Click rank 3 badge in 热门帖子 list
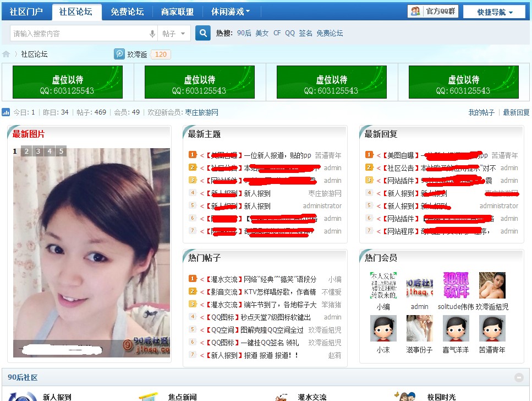532x401 pixels. click(193, 304)
